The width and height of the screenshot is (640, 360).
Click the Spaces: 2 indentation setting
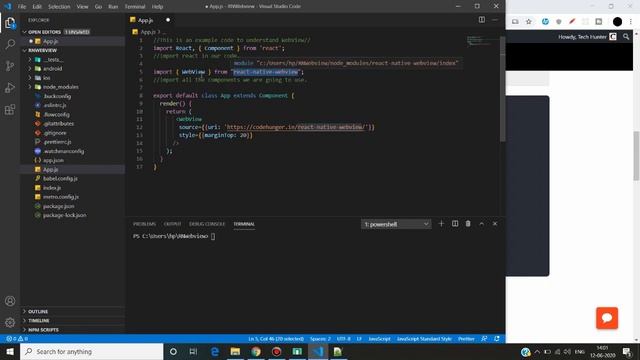(x=320, y=339)
